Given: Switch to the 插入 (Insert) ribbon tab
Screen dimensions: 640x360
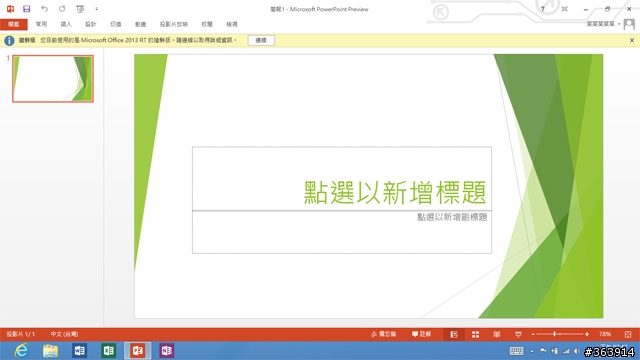Looking at the screenshot, I should pos(66,24).
